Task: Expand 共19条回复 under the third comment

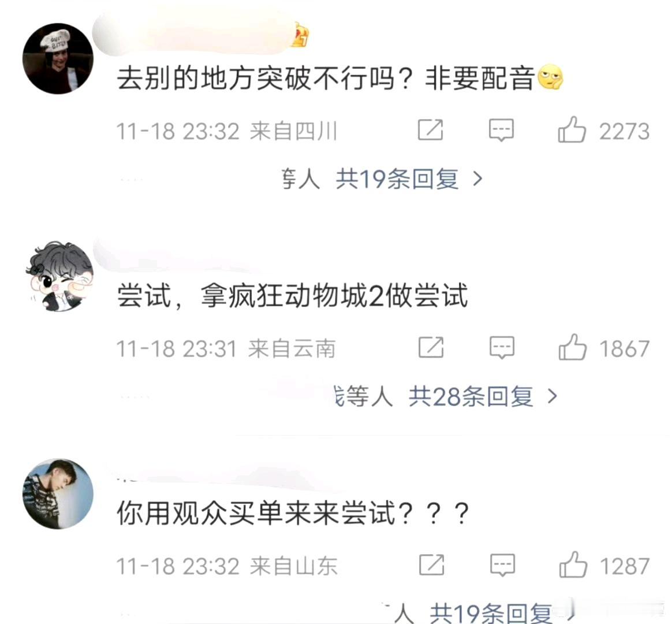Action: [x=491, y=613]
